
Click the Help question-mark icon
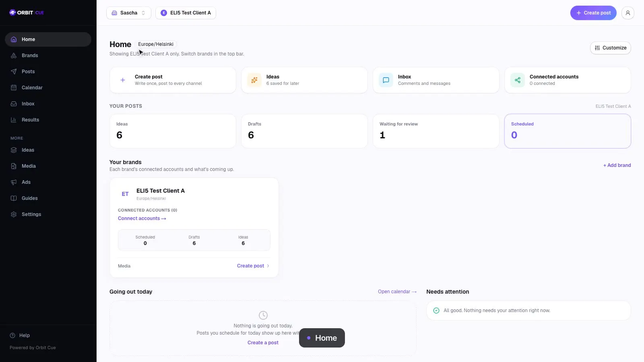click(x=12, y=335)
